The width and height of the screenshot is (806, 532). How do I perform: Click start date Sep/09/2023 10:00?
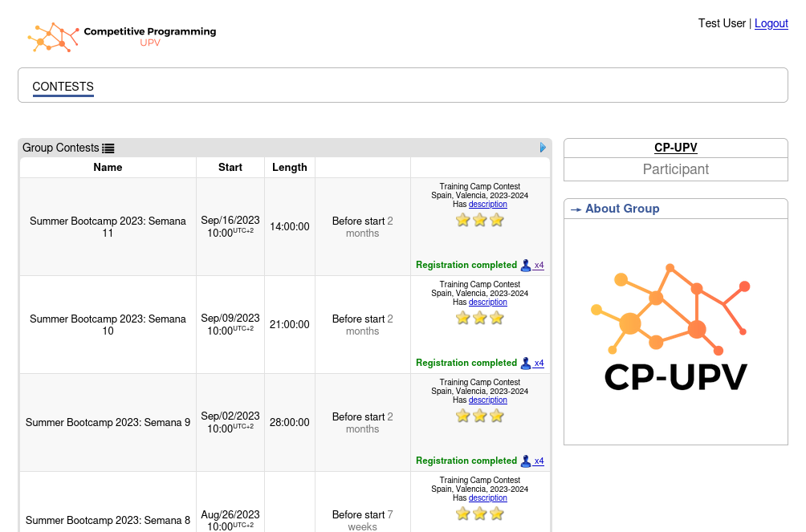pos(230,325)
